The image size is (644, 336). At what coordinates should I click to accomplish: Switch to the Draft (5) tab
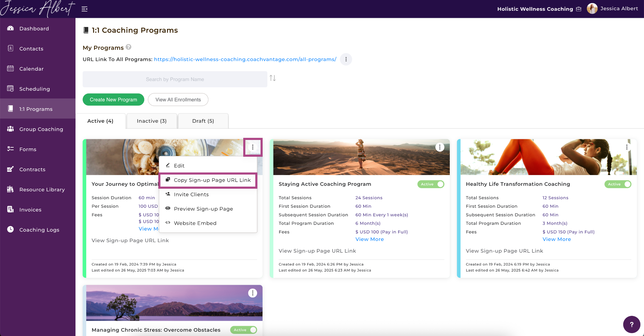point(203,121)
